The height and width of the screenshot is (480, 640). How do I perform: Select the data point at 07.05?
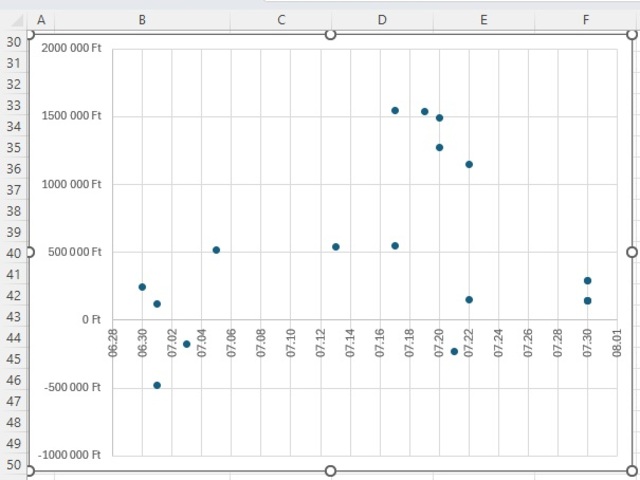216,250
